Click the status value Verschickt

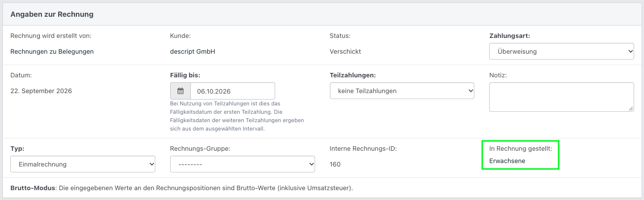347,51
